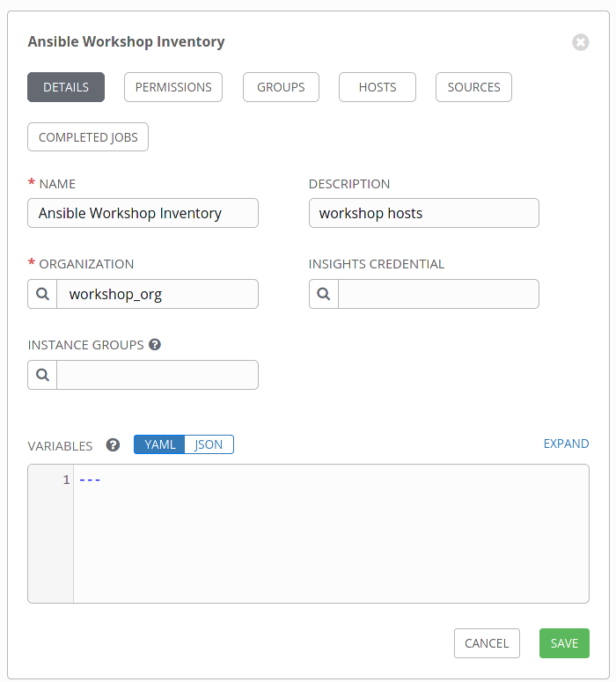Image resolution: width=616 pixels, height=682 pixels.
Task: Open the Permissions tab
Action: (x=173, y=87)
